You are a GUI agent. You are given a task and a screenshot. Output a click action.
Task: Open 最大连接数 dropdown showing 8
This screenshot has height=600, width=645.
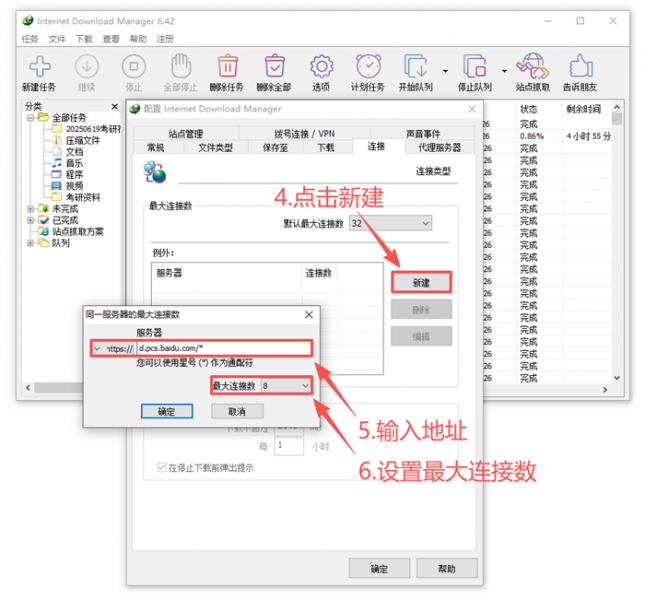pyautogui.click(x=285, y=386)
